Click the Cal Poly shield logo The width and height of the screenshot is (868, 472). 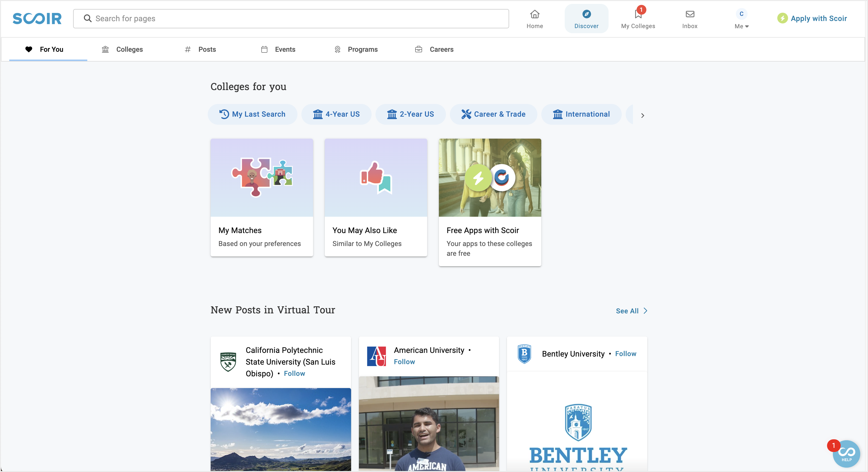(228, 362)
